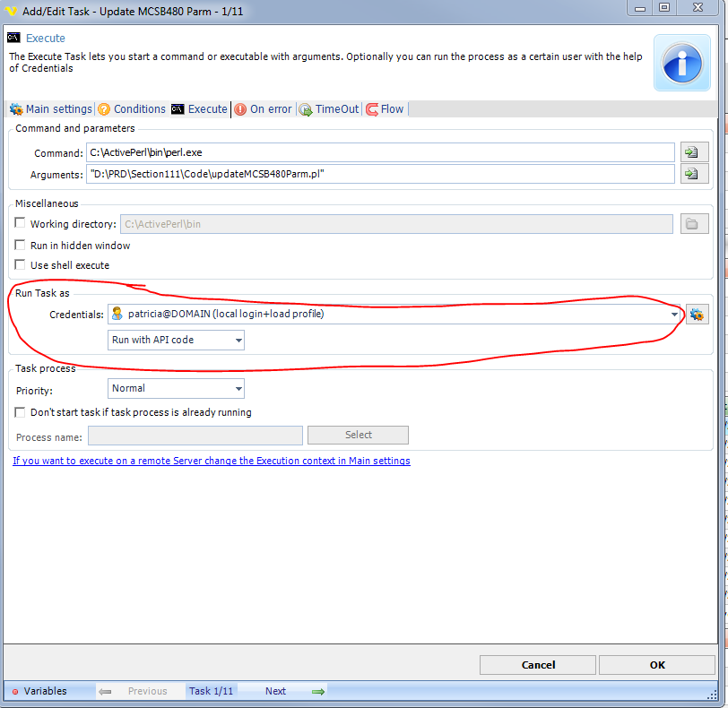Toggle the Run in hidden window checkbox
This screenshot has width=728, height=708.
(x=21, y=246)
